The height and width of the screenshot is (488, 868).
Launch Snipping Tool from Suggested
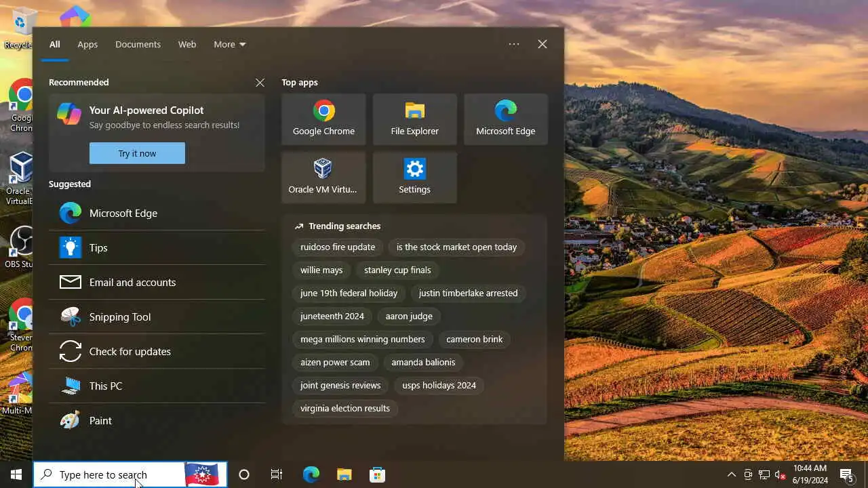(x=157, y=317)
